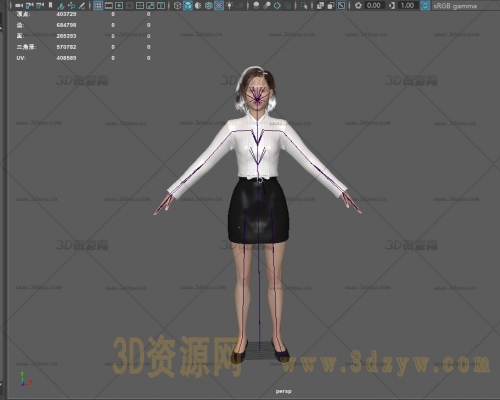Toggle the X-Ray display icon
Viewport: 500px width, 400px height.
pyautogui.click(x=320, y=5)
